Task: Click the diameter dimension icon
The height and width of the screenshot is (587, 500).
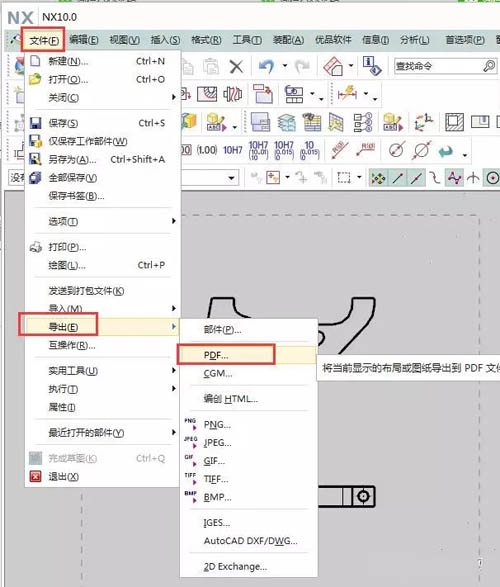Action: (x=422, y=150)
